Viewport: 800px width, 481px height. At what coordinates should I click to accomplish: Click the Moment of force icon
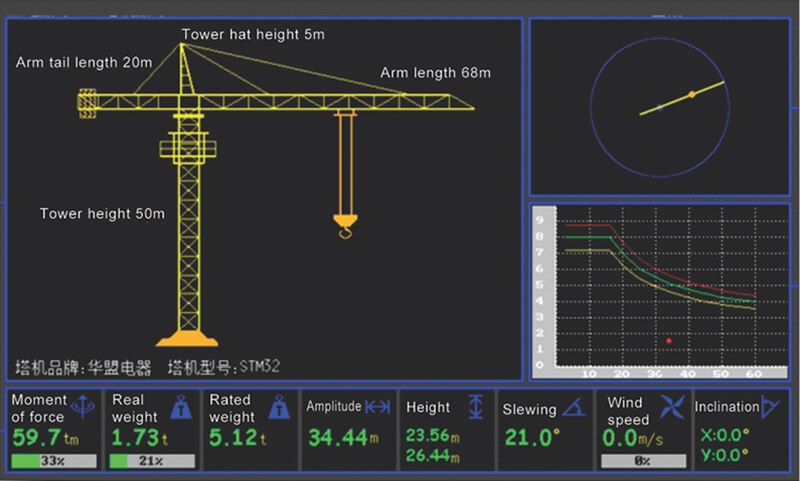pos(80,406)
